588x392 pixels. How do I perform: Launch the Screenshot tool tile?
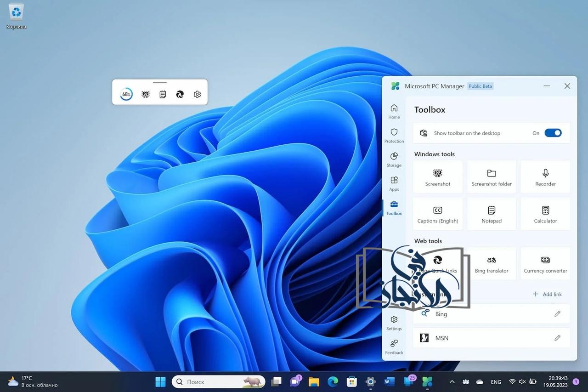(438, 177)
